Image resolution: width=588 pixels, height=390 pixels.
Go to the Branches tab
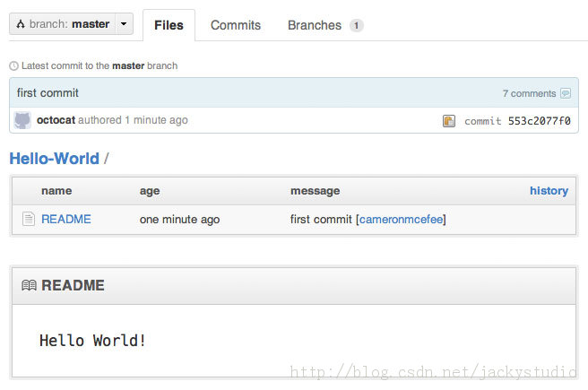(x=315, y=25)
